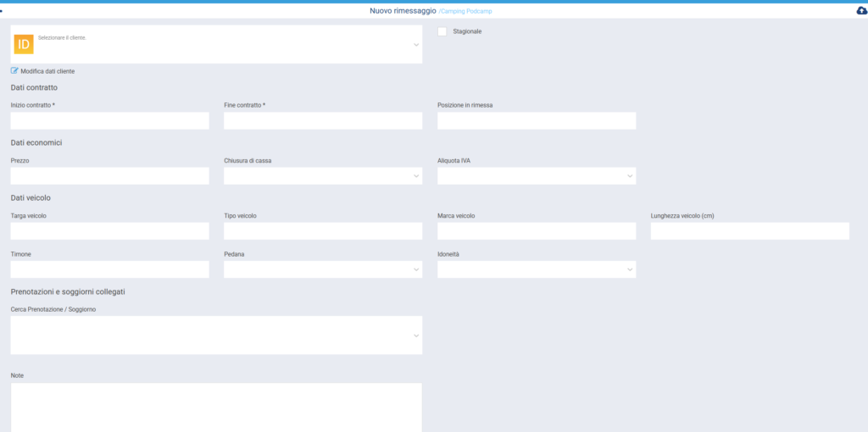This screenshot has height=432, width=868.
Task: Enable the Stagionale checkbox
Action: 442,32
